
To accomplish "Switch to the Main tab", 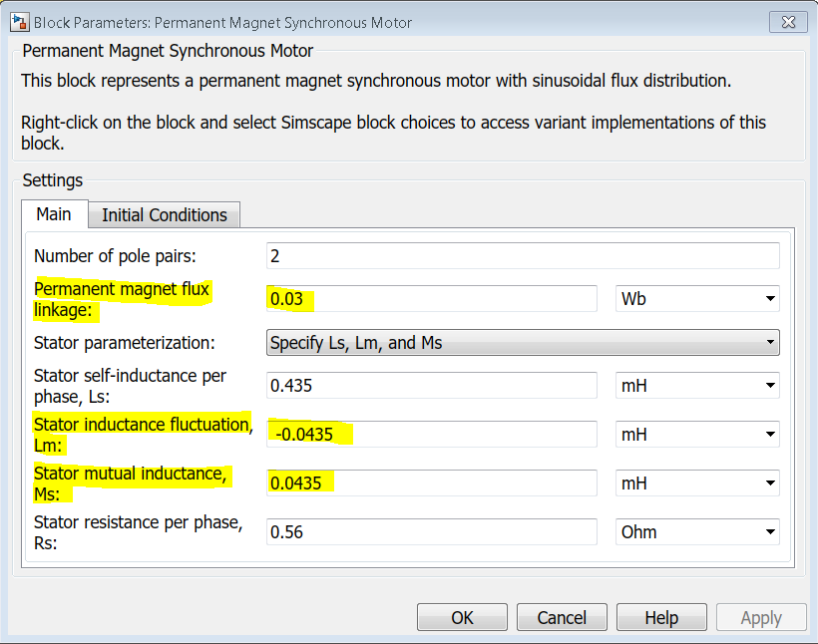I will click(54, 214).
